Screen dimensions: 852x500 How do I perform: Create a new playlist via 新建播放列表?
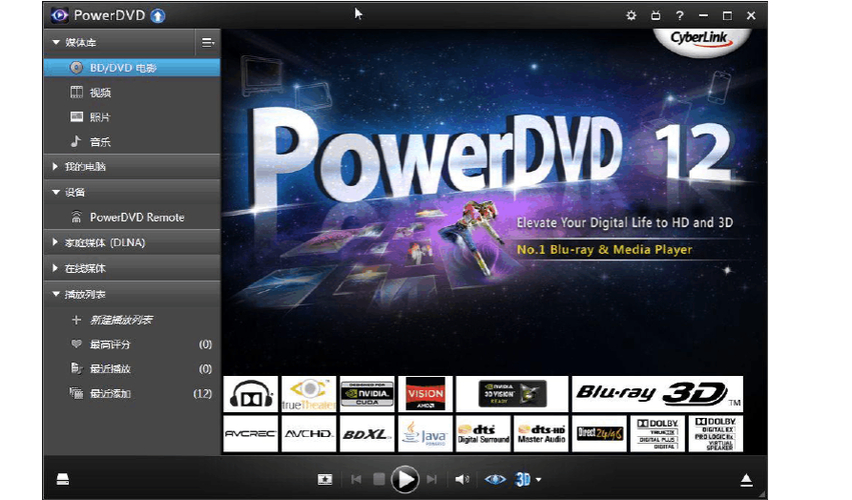[x=121, y=320]
